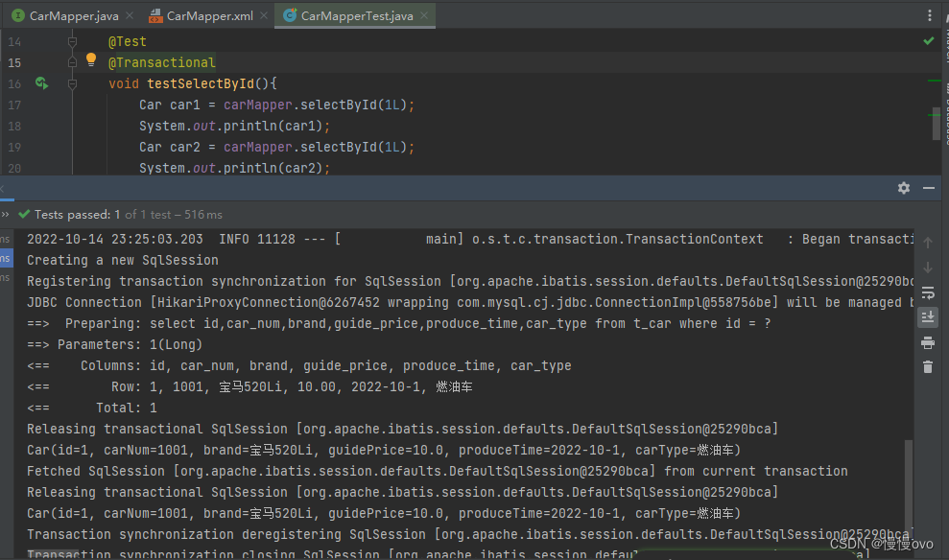Click the 'Preparing: select id,car_num' log line
Image resolution: width=949 pixels, height=560 pixels.
coord(399,323)
